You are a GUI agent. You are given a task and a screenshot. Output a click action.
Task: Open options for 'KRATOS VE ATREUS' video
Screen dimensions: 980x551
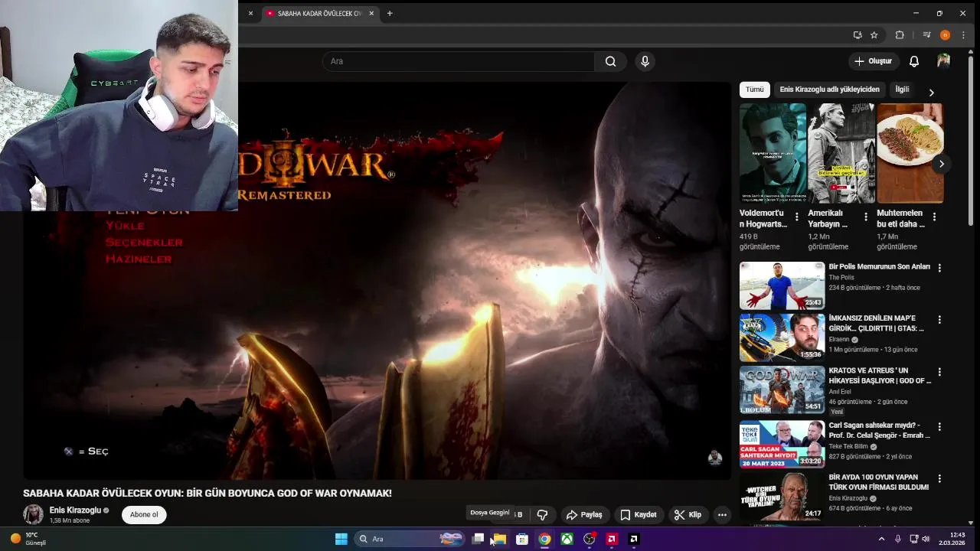pos(939,372)
